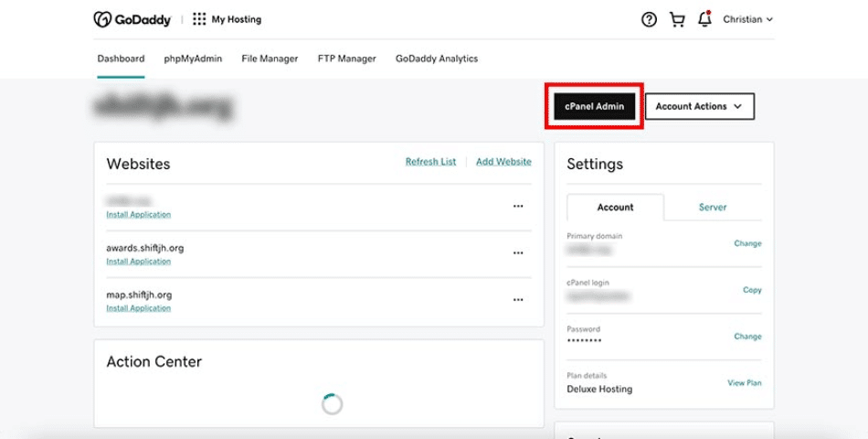
Task: Expand the Account Actions dropdown
Action: [x=700, y=106]
